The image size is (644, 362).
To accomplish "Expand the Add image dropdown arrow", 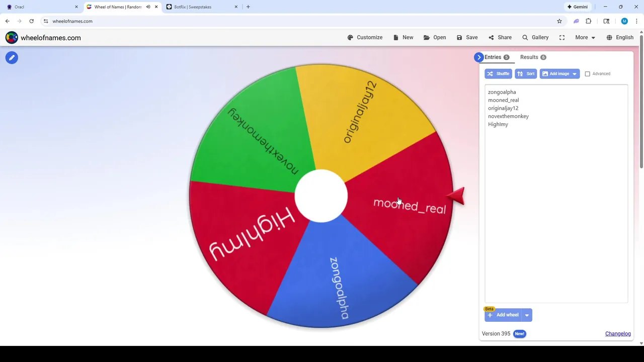I will pyautogui.click(x=575, y=74).
